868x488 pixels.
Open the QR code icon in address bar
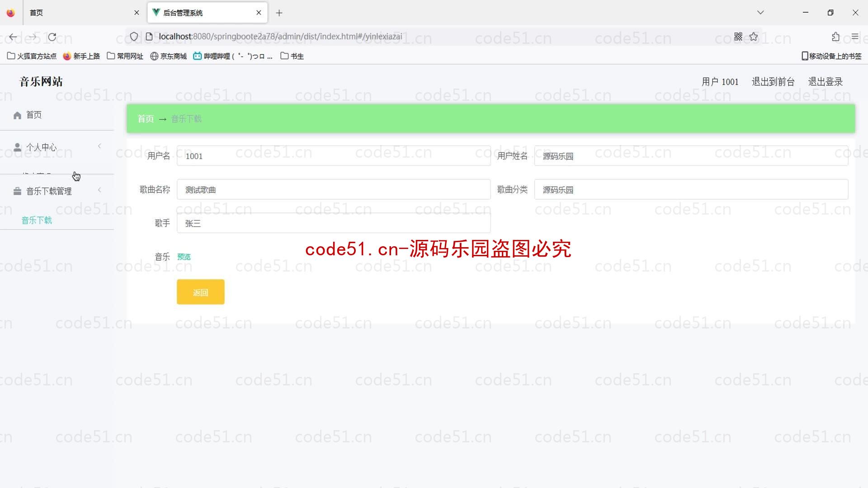click(x=738, y=37)
